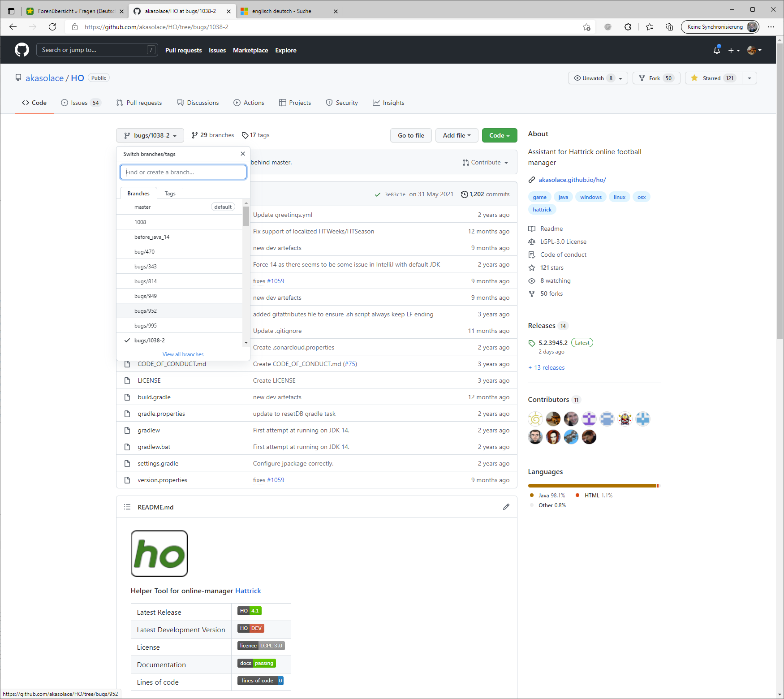
Task: Switch to the Tags tab in branch switcher
Action: (x=170, y=193)
